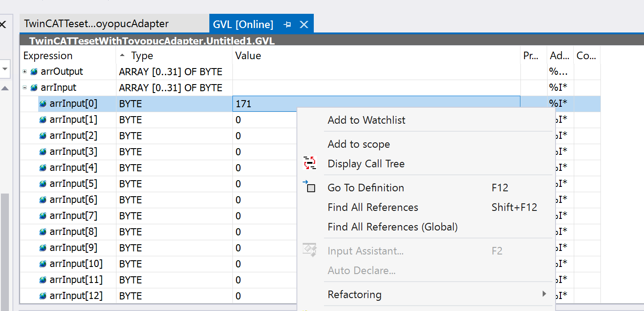Select the arrInput[3] row
Image resolution: width=644 pixels, height=311 pixels.
pyautogui.click(x=73, y=152)
